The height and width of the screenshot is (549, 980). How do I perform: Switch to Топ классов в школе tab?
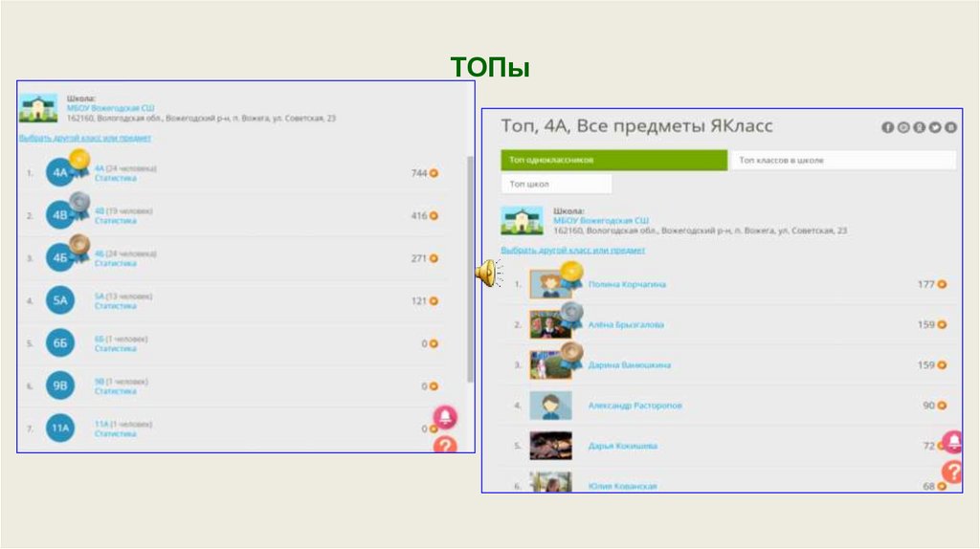843,160
